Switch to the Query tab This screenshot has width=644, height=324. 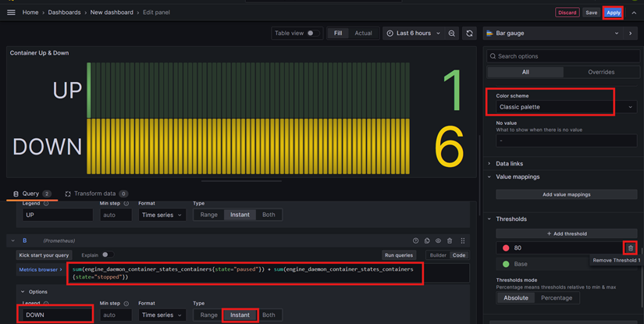point(32,194)
